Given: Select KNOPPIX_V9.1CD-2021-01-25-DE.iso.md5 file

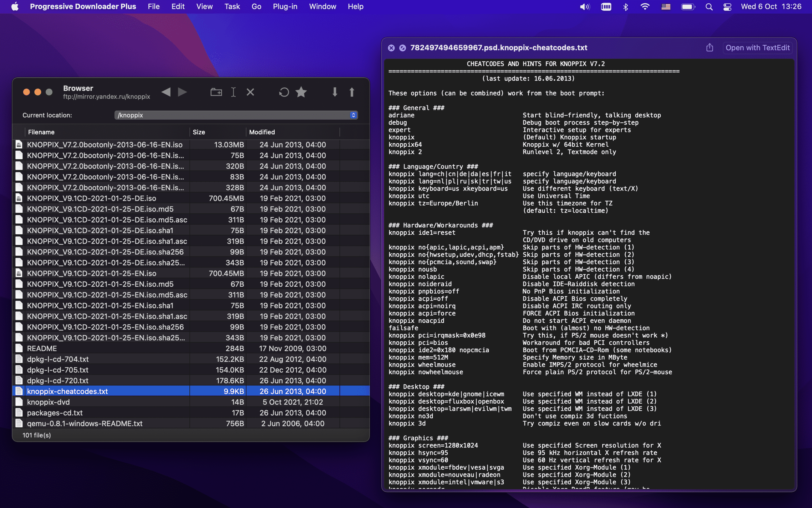Looking at the screenshot, I should click(x=191, y=209).
